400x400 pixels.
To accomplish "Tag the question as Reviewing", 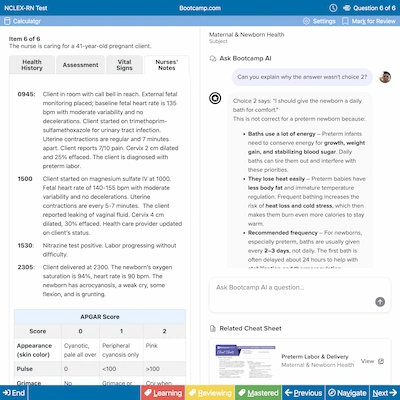I will click(x=210, y=393).
